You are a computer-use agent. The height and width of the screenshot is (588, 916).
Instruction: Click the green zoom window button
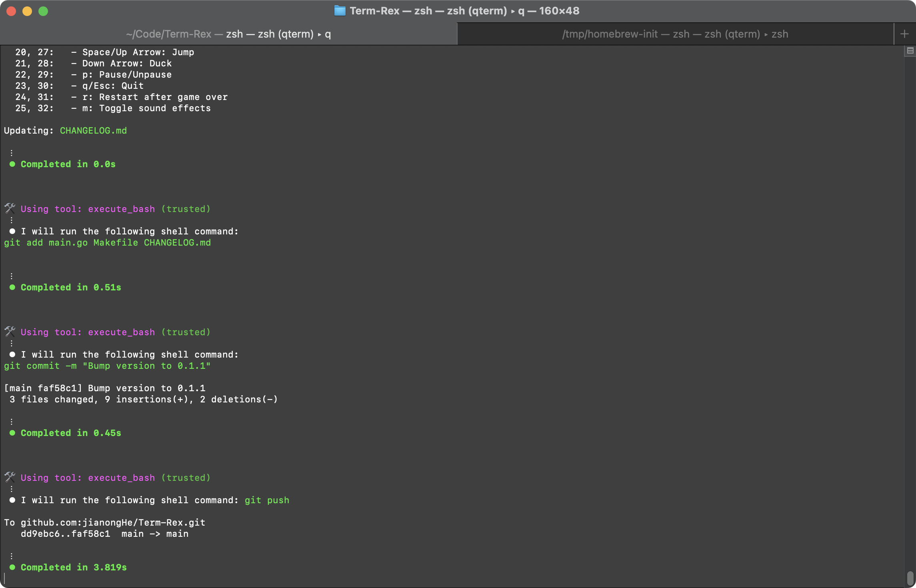[43, 11]
